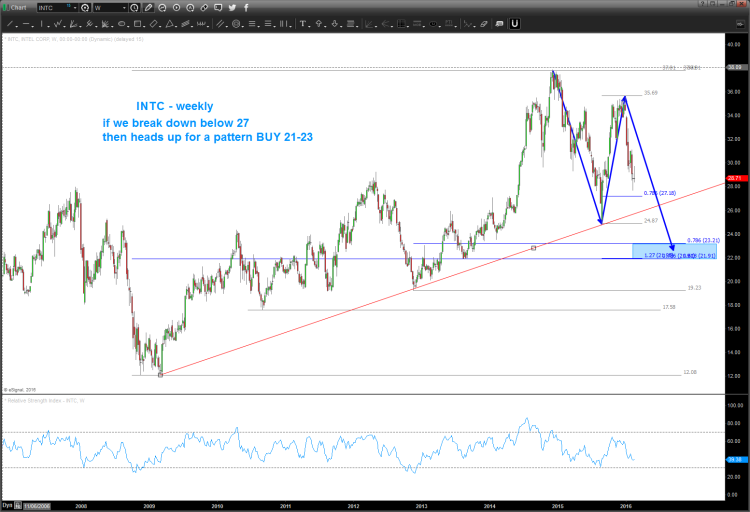Select the zigzag wave drawing tool
The width and height of the screenshot is (750, 512).
point(58,23)
